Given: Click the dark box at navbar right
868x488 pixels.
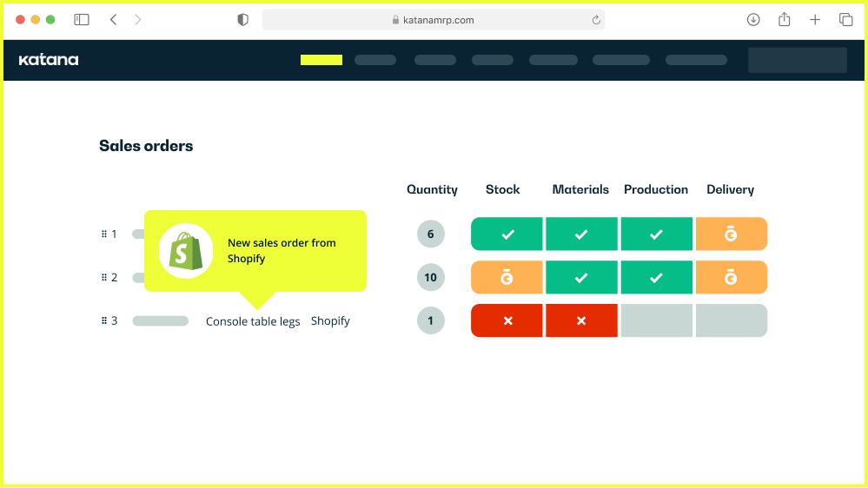Looking at the screenshot, I should tap(797, 60).
